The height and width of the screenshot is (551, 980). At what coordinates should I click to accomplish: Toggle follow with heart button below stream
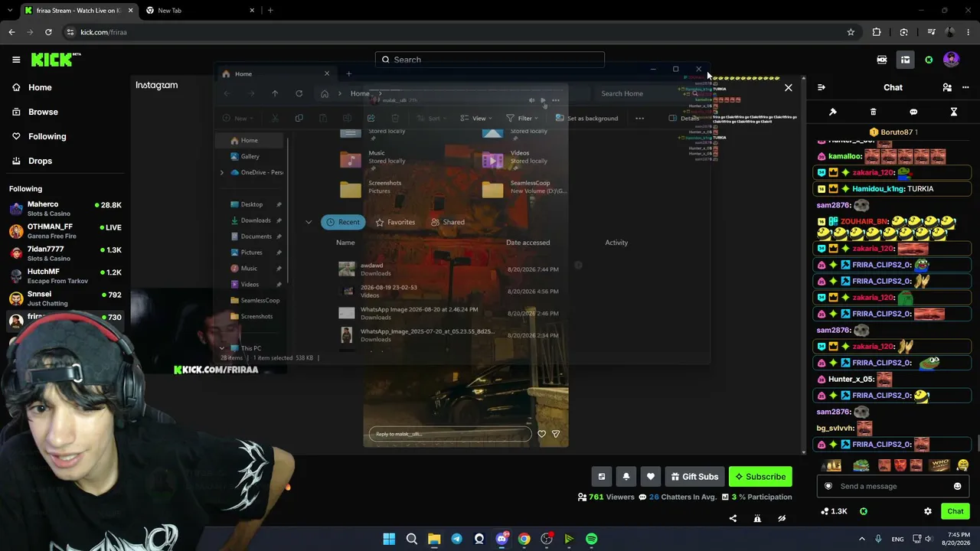pos(651,477)
